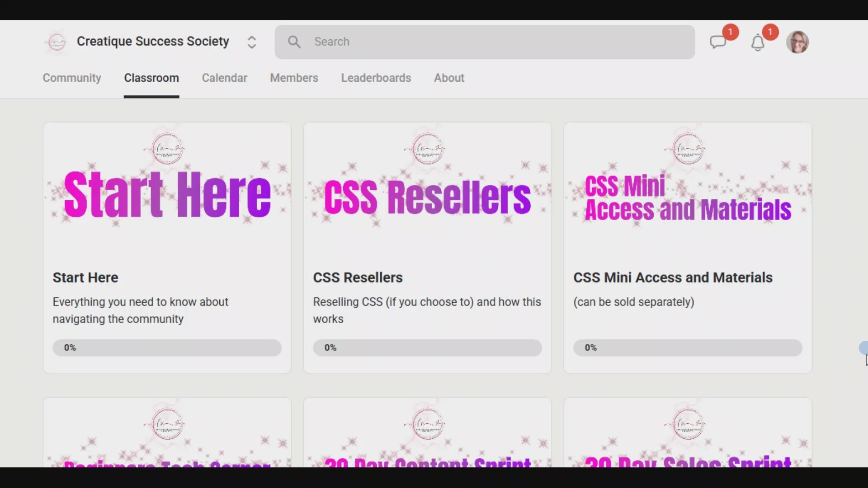
Task: Open the About tab
Action: click(449, 78)
